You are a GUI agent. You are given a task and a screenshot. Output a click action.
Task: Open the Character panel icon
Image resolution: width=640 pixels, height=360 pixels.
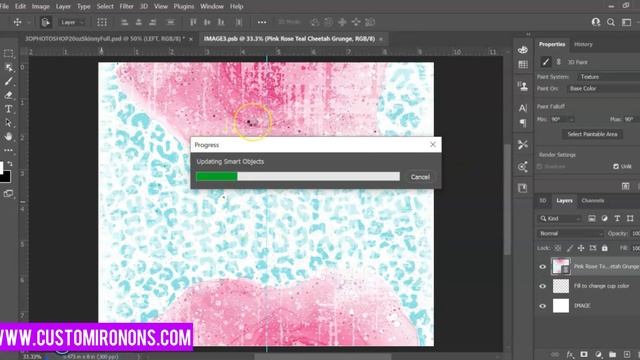(523, 108)
